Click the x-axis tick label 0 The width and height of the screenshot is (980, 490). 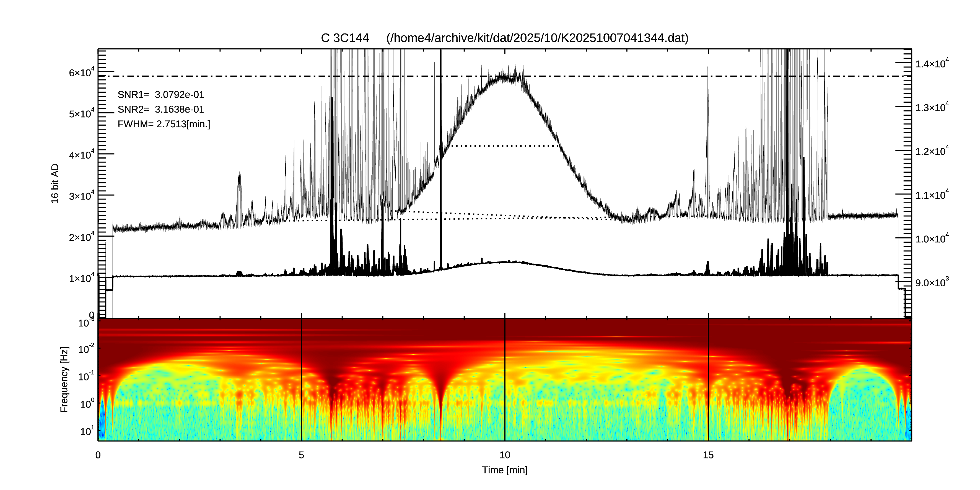98,455
